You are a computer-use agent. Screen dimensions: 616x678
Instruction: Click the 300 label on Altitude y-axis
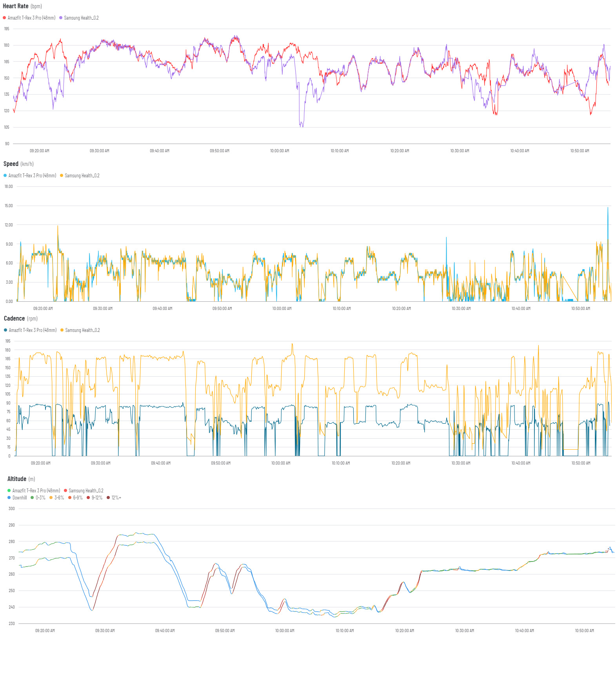[x=12, y=509]
